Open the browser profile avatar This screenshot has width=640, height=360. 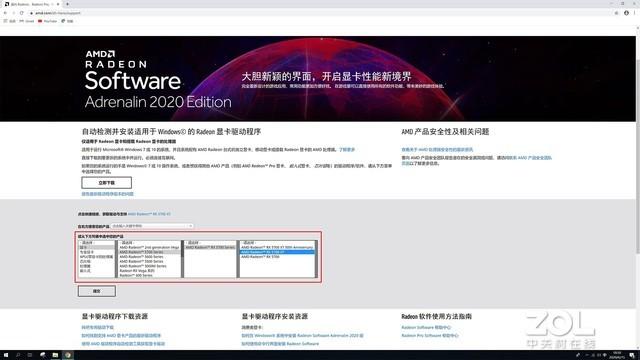(x=626, y=13)
